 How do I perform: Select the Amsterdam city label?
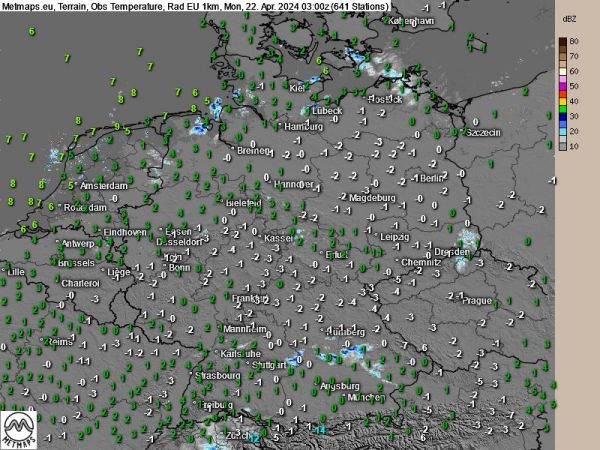pyautogui.click(x=105, y=186)
